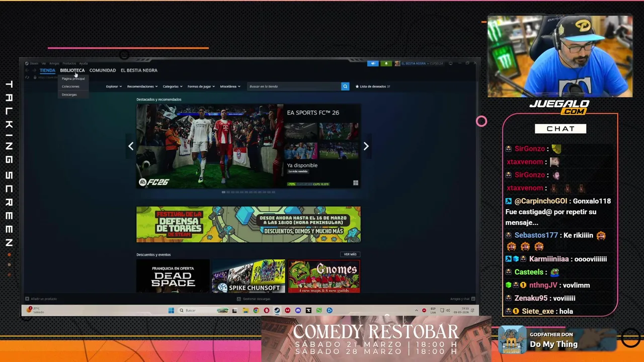Click the wishlist star icon
This screenshot has height=362, width=644.
[x=357, y=86]
